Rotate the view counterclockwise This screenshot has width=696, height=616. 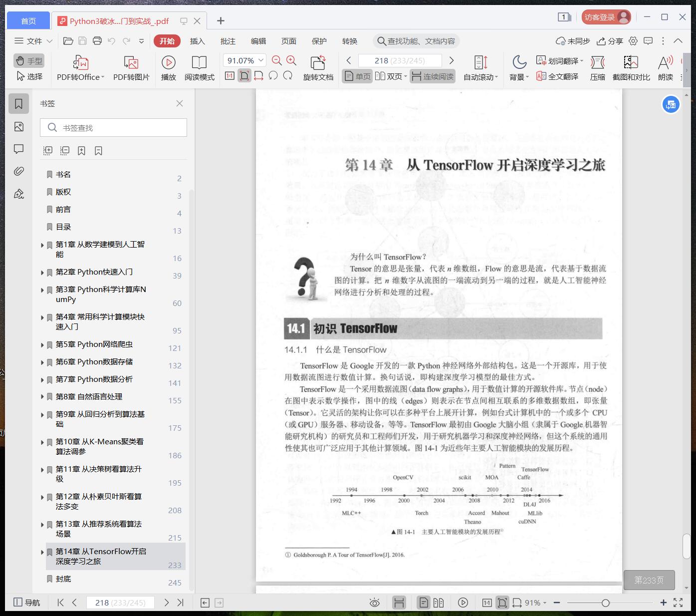coord(273,76)
